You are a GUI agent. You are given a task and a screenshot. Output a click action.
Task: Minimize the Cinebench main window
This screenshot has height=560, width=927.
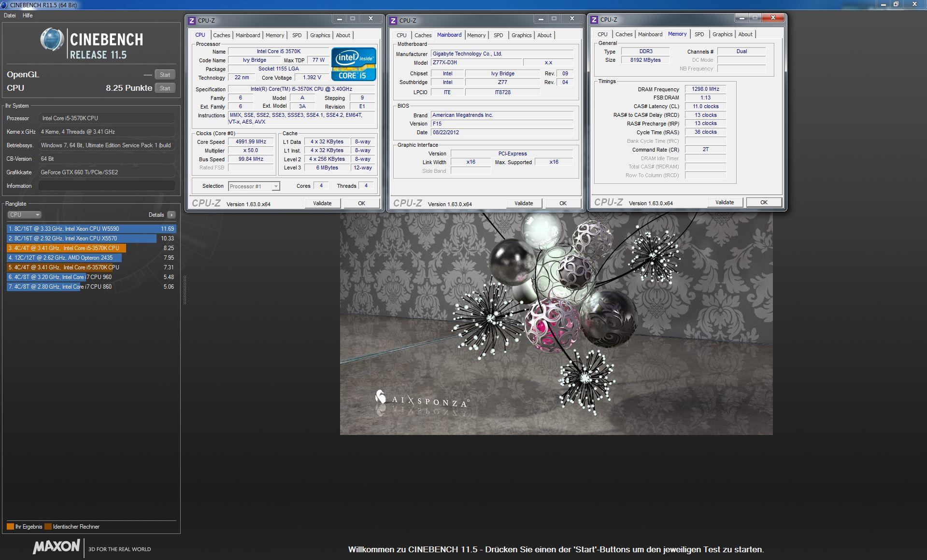coord(884,4)
